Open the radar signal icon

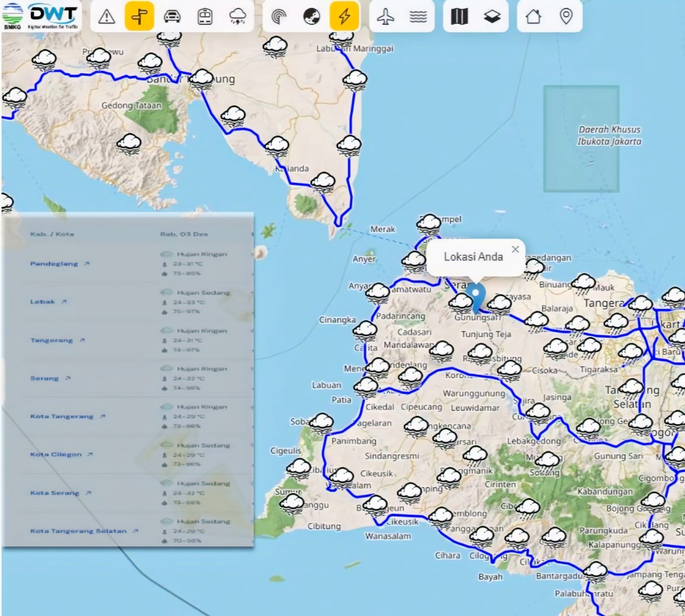(279, 17)
